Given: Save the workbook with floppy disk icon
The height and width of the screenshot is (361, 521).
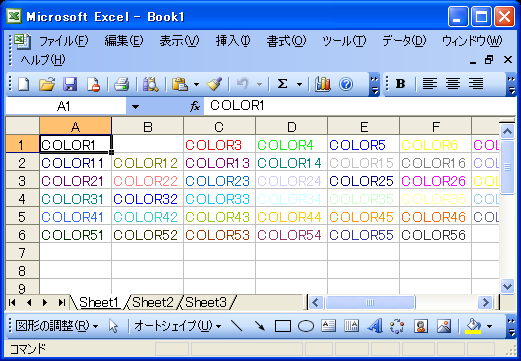Looking at the screenshot, I should pyautogui.click(x=70, y=84).
